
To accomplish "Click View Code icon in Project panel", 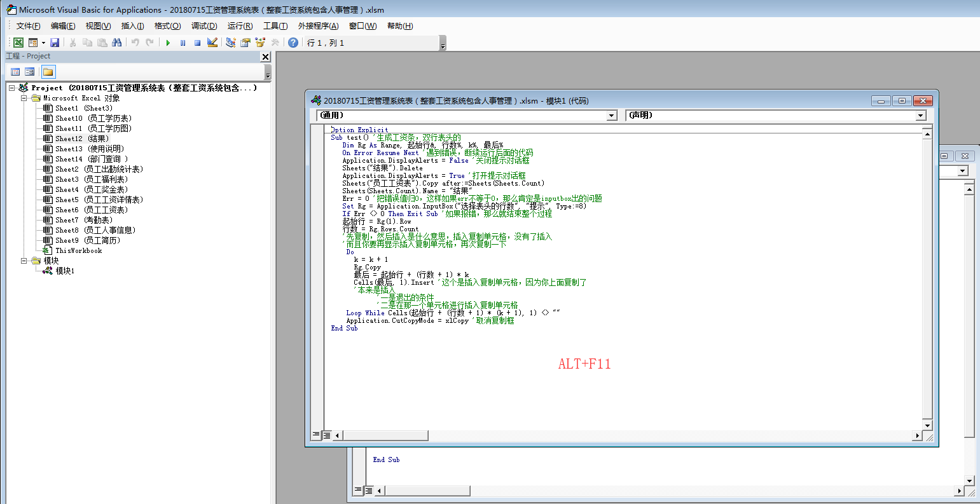I will (15, 72).
